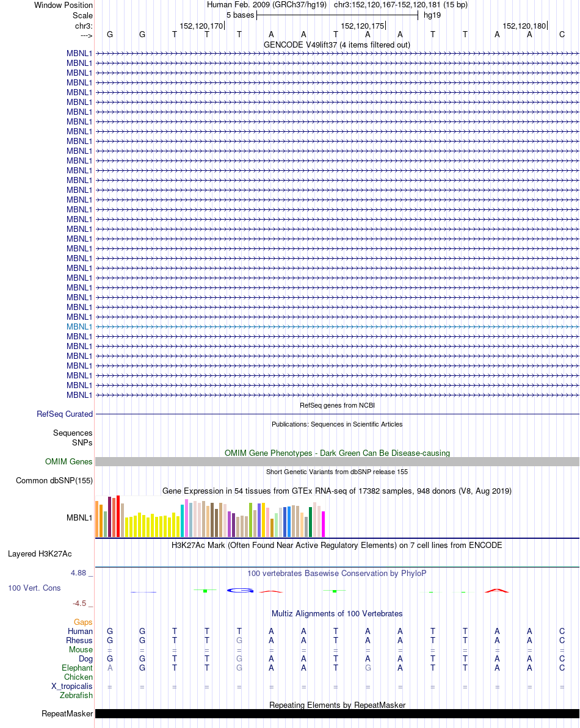Click the "Human" species label
580x728 pixels.
tap(81, 632)
